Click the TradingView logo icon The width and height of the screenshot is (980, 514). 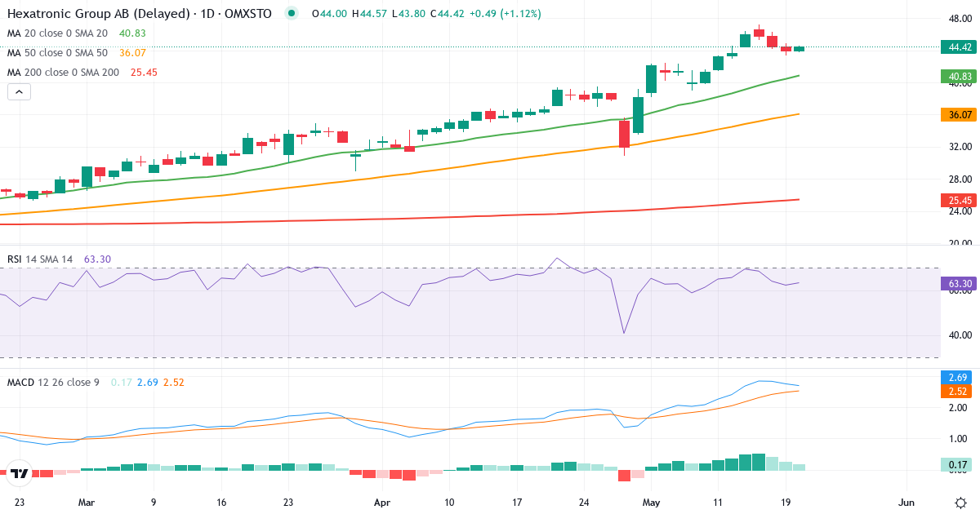[20, 472]
